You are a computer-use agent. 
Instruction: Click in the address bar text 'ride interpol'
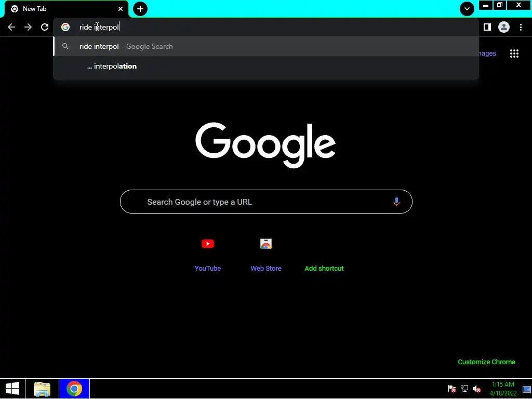pyautogui.click(x=99, y=27)
